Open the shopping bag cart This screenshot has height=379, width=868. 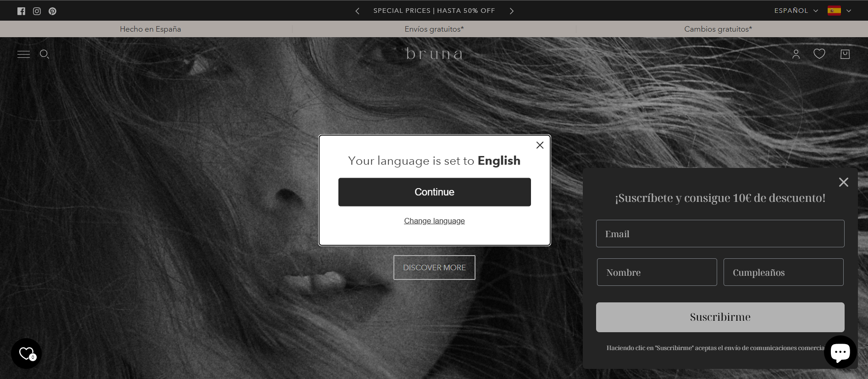coord(845,54)
